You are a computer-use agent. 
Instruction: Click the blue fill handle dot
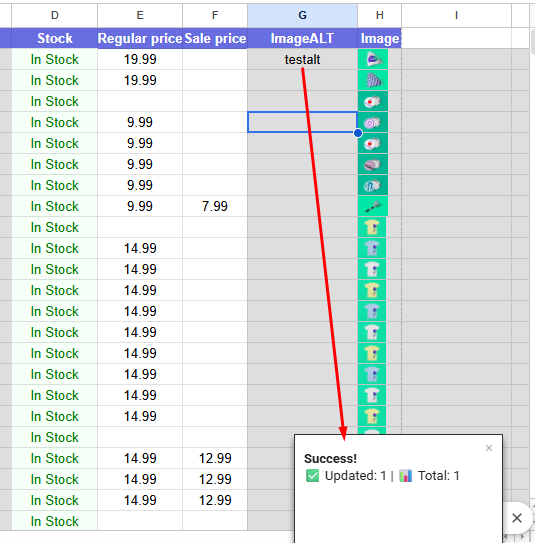coord(358,133)
